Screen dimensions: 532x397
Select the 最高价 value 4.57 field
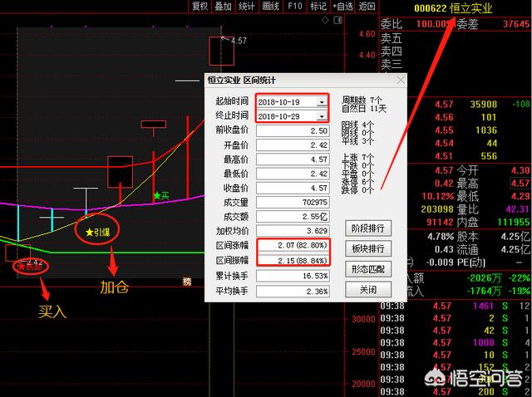tap(293, 159)
